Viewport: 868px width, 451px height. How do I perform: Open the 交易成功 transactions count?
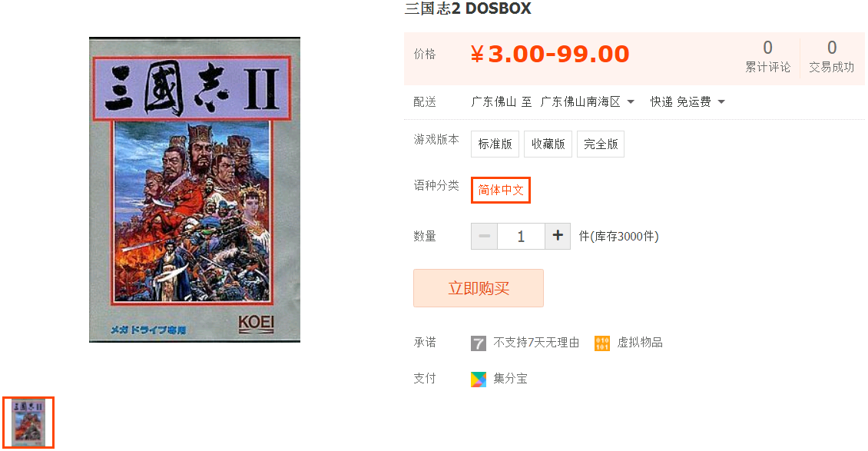tap(831, 57)
